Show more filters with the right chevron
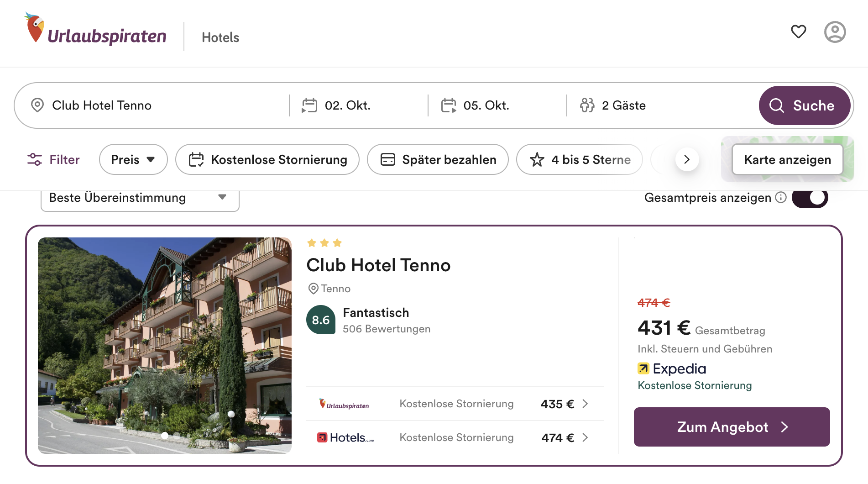 pyautogui.click(x=687, y=159)
